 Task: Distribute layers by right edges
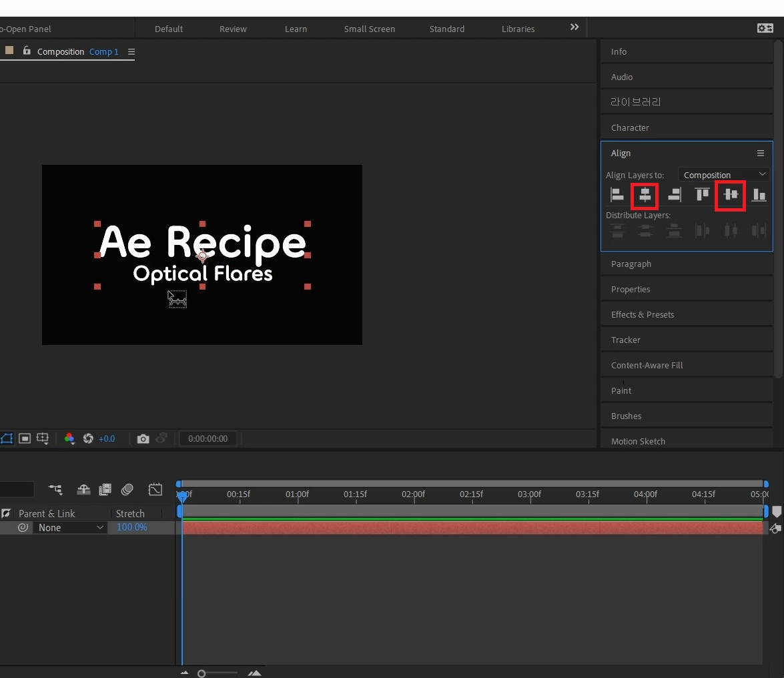click(x=759, y=230)
